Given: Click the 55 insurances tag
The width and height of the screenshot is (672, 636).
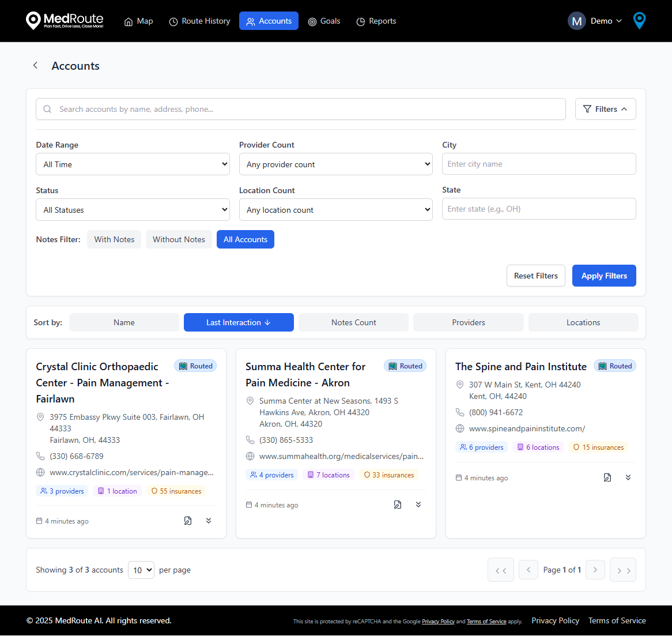Looking at the screenshot, I should (x=176, y=491).
